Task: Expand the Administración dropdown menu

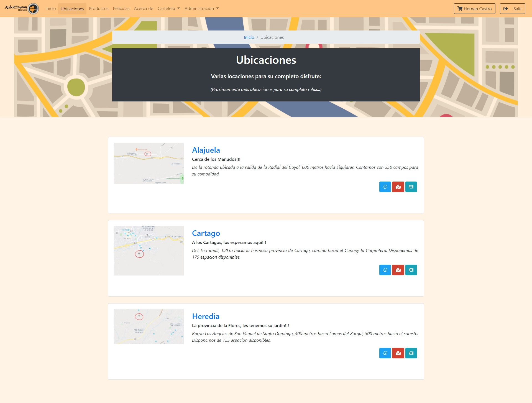Action: point(201,9)
